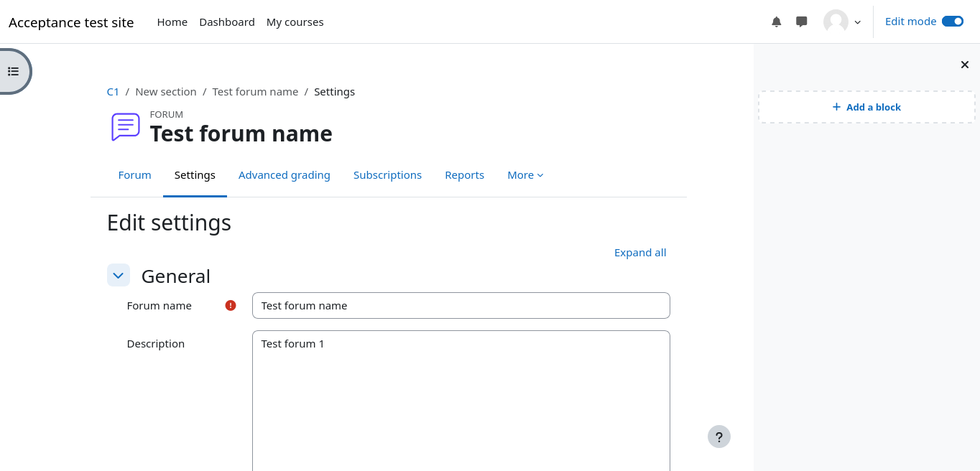Image resolution: width=980 pixels, height=471 pixels.
Task: Click the user avatar picture
Action: coord(836,22)
